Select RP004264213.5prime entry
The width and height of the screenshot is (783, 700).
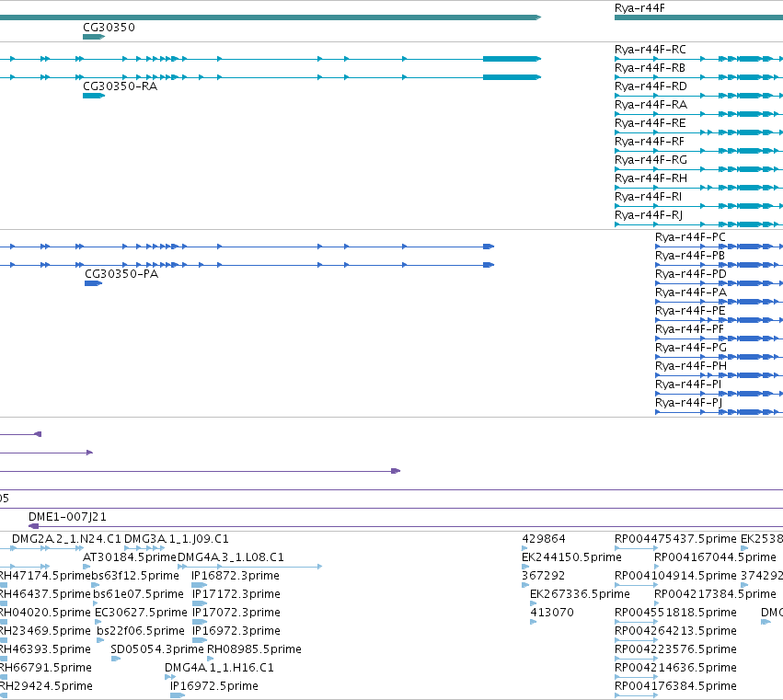[675, 631]
